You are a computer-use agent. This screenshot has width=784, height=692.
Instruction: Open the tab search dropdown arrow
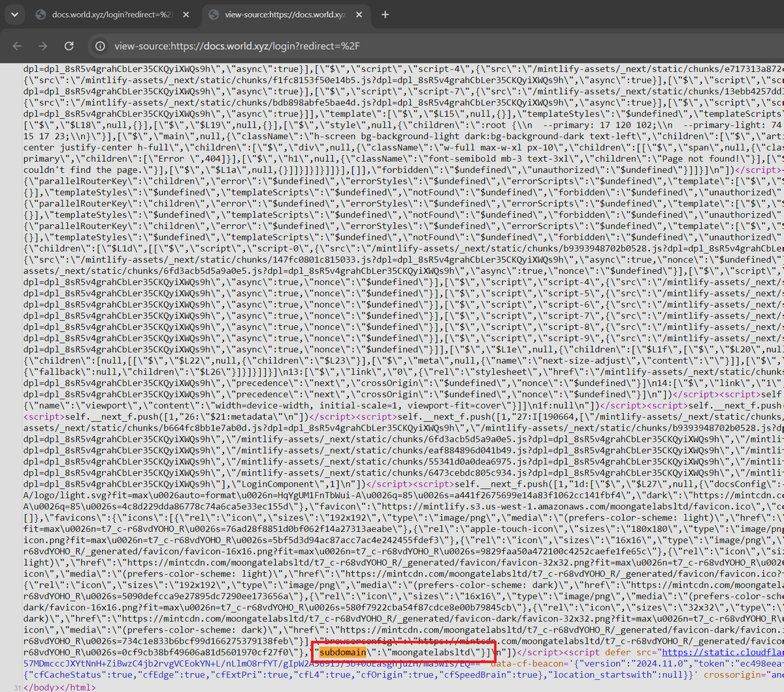14,14
